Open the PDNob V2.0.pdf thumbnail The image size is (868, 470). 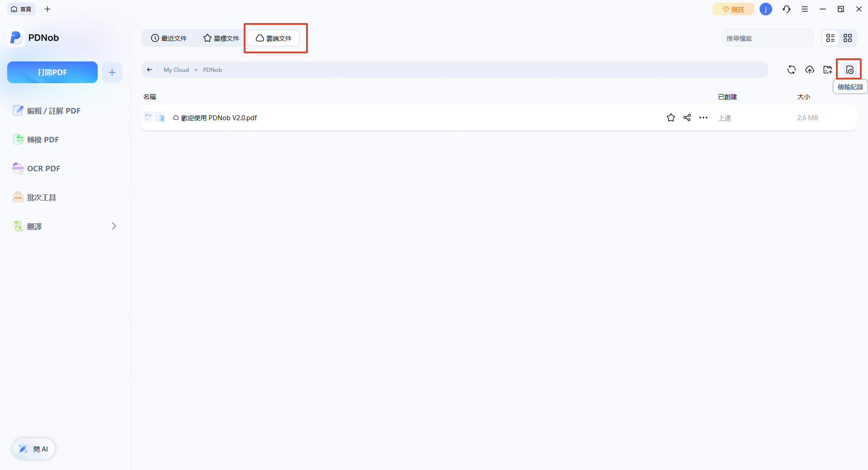point(154,117)
